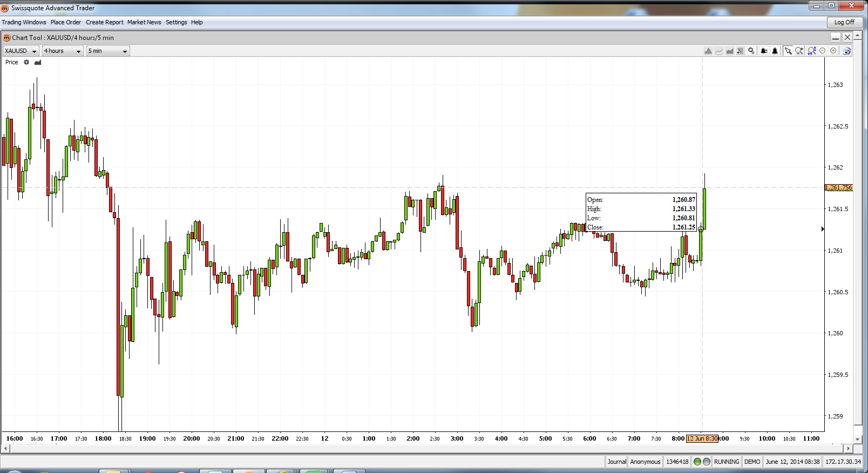
Task: Select the bar/histogram chart type icon
Action: point(708,51)
